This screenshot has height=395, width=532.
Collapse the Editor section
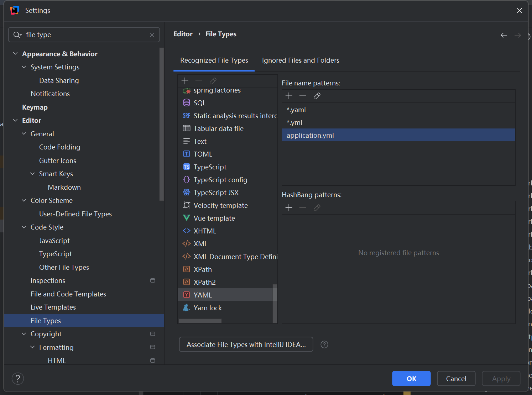pos(15,120)
